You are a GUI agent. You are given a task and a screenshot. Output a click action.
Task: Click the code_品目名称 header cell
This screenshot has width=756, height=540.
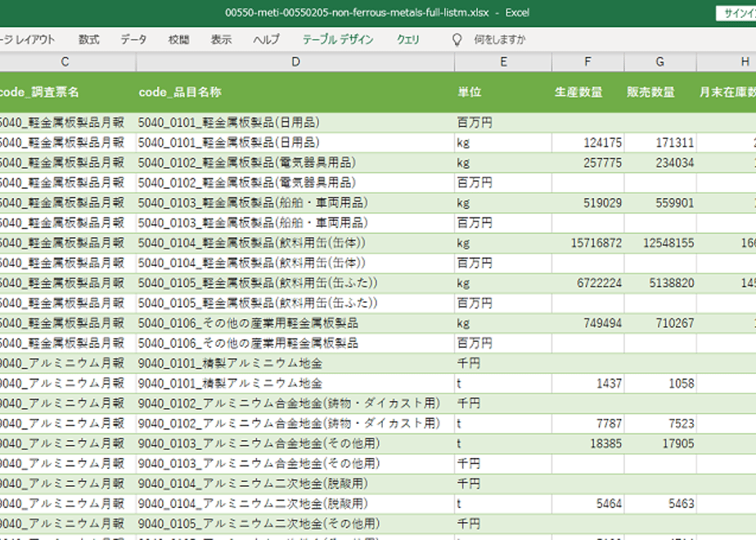(x=295, y=92)
